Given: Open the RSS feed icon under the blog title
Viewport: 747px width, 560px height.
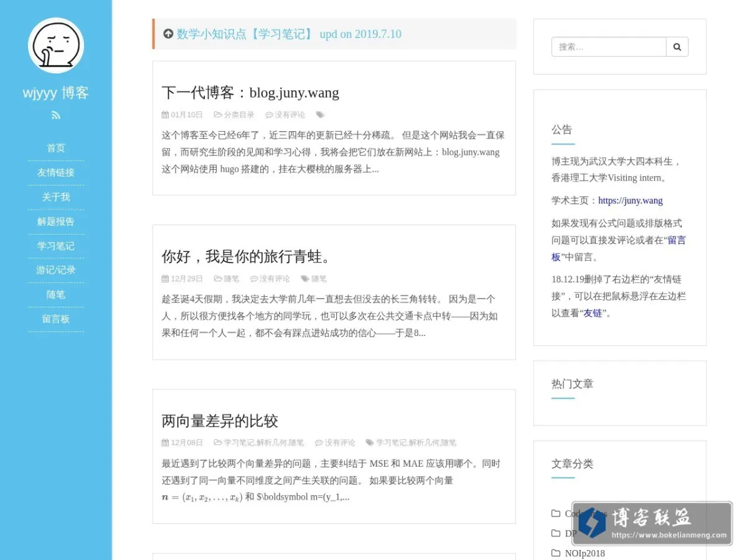Looking at the screenshot, I should click(x=56, y=115).
